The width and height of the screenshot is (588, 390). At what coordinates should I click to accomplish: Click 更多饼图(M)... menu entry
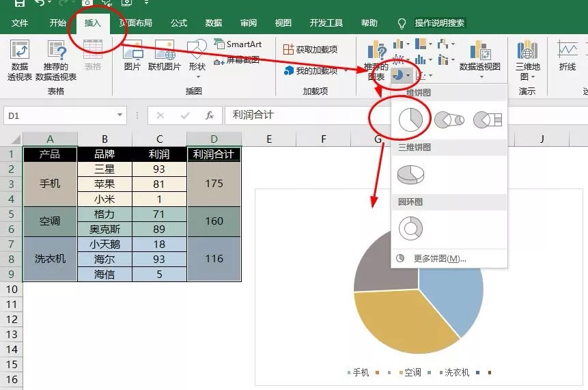[440, 259]
